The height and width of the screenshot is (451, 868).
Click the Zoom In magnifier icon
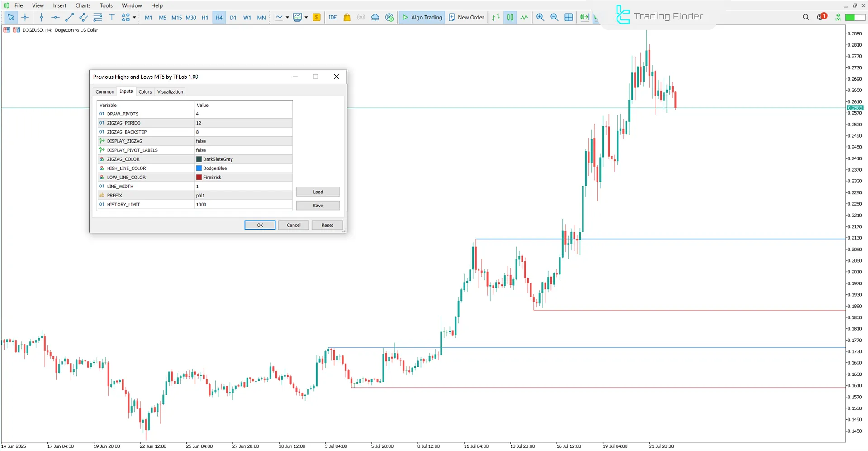(540, 17)
